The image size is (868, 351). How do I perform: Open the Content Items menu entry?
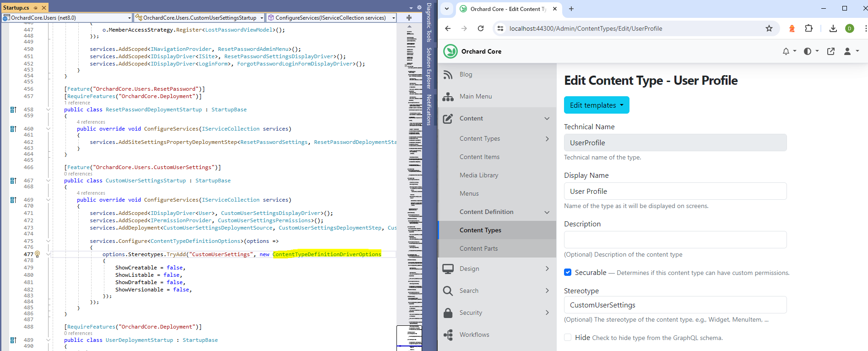pos(479,157)
